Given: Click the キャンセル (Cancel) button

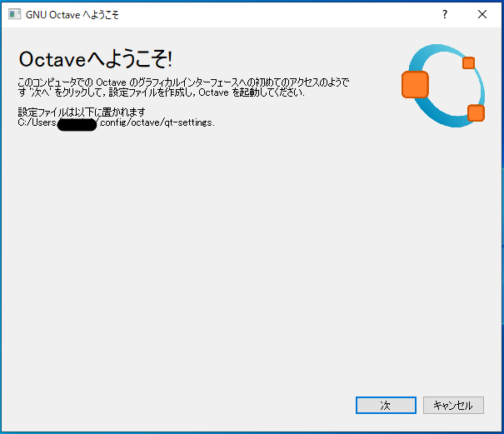Looking at the screenshot, I should (x=453, y=405).
